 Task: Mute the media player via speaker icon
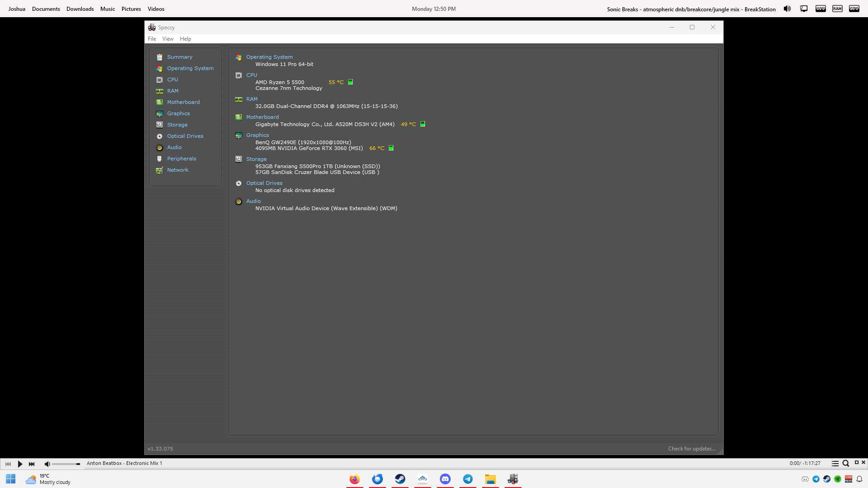[47, 464]
